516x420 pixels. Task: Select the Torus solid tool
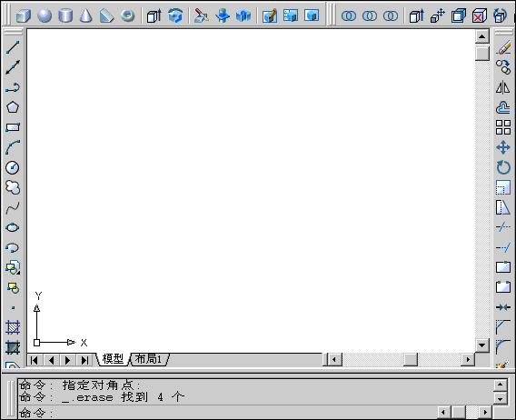coord(128,15)
